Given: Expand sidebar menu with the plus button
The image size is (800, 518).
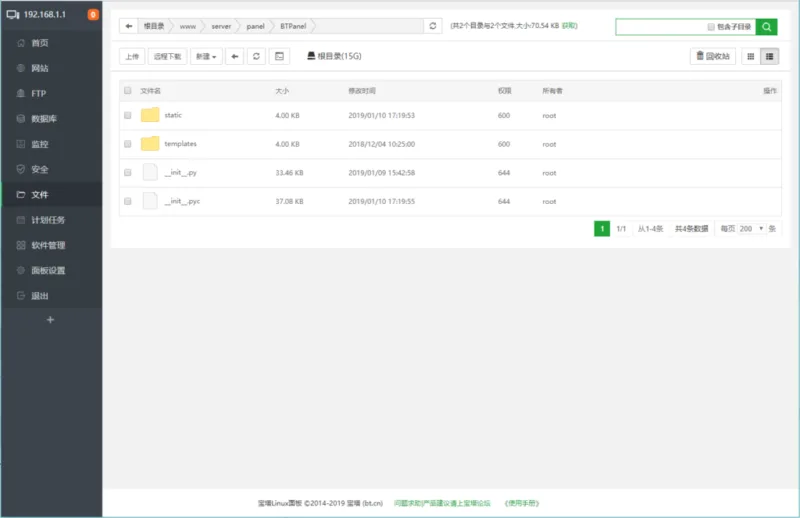Looking at the screenshot, I should 51,320.
